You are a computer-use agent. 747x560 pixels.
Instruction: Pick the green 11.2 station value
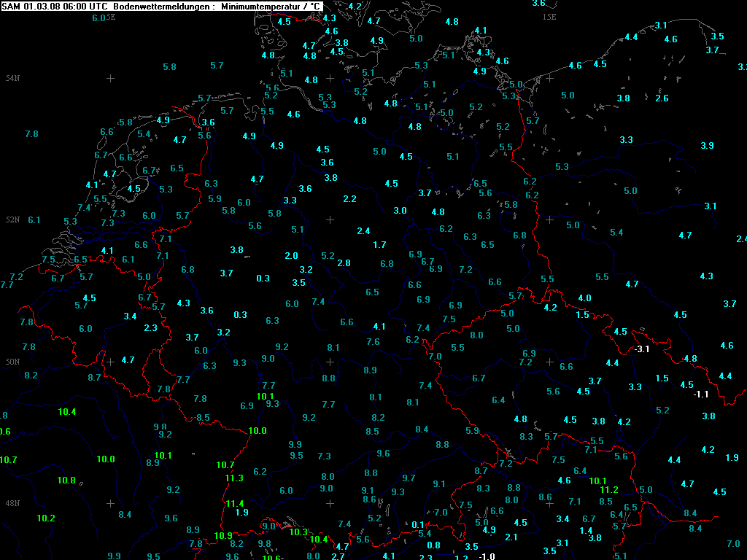(x=609, y=490)
